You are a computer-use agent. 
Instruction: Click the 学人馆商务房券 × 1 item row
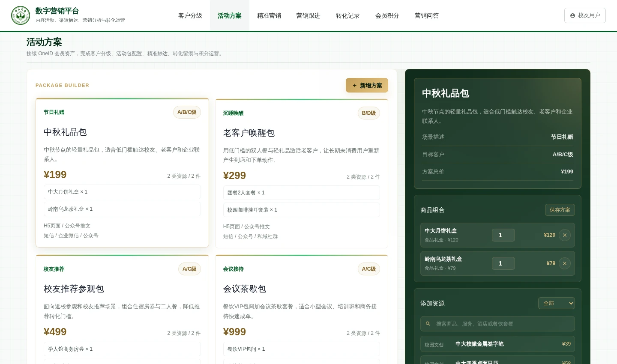[122, 349]
